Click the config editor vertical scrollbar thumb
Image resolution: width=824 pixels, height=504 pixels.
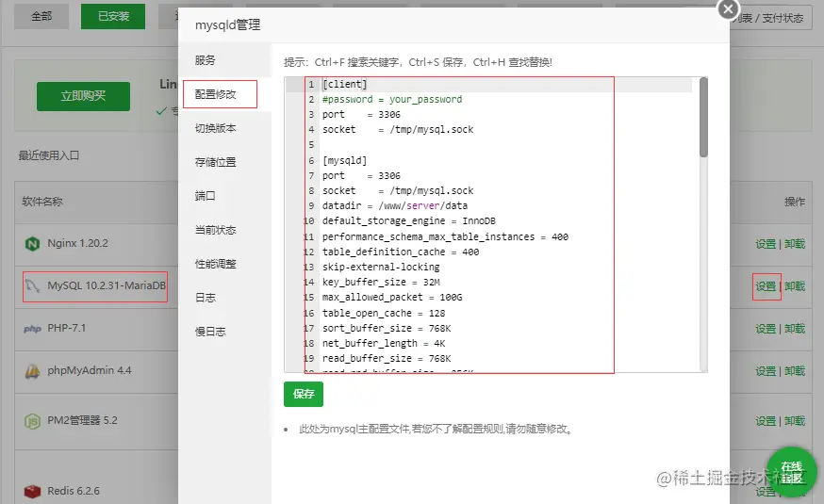(x=703, y=118)
